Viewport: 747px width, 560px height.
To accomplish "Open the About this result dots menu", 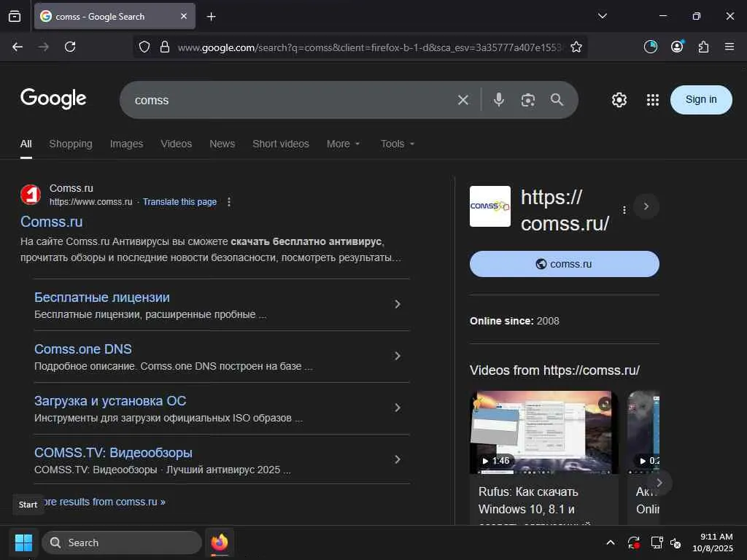I will 229,202.
